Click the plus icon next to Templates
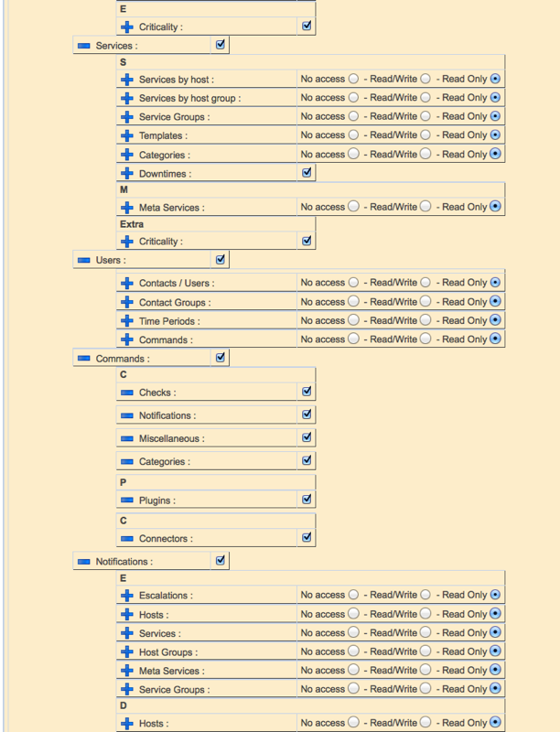Image resolution: width=560 pixels, height=732 pixels. 127,135
